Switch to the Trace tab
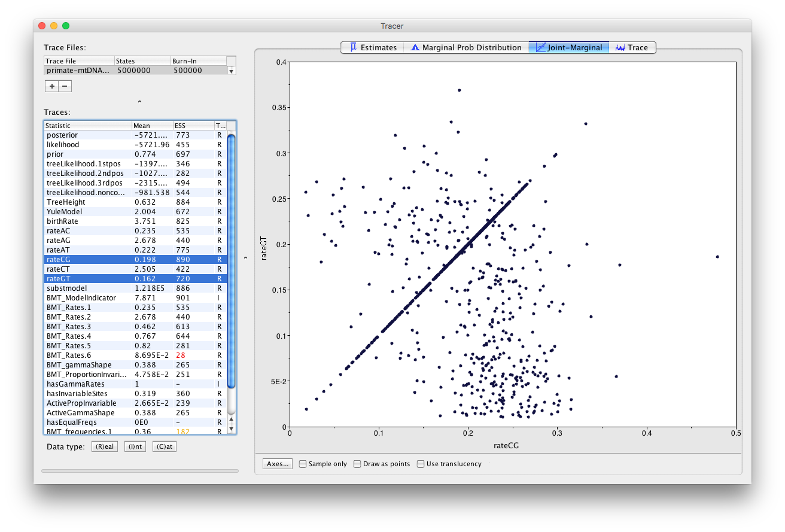Screen dimensions: 785x532 click(x=632, y=47)
